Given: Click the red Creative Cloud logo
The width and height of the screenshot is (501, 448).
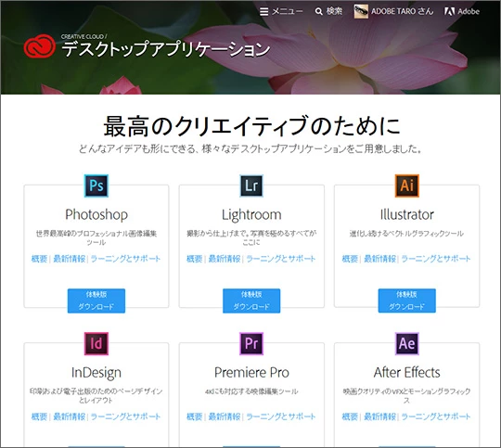Looking at the screenshot, I should 39,46.
